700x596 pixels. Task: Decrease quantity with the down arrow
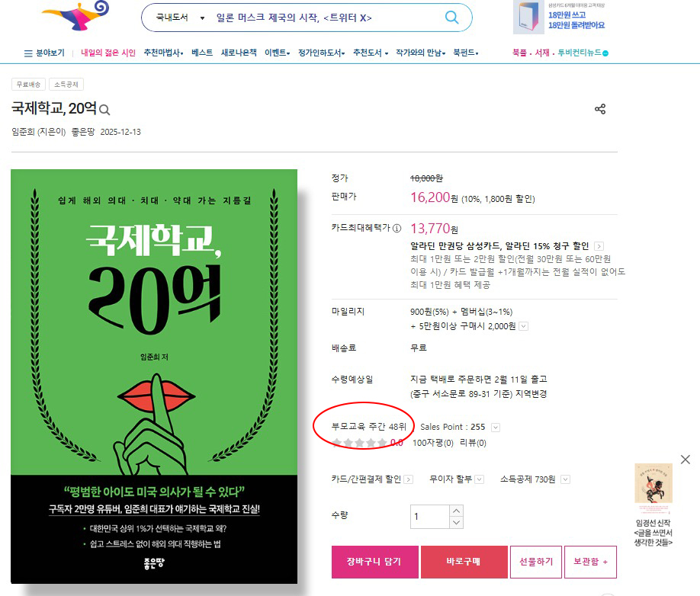tap(456, 522)
